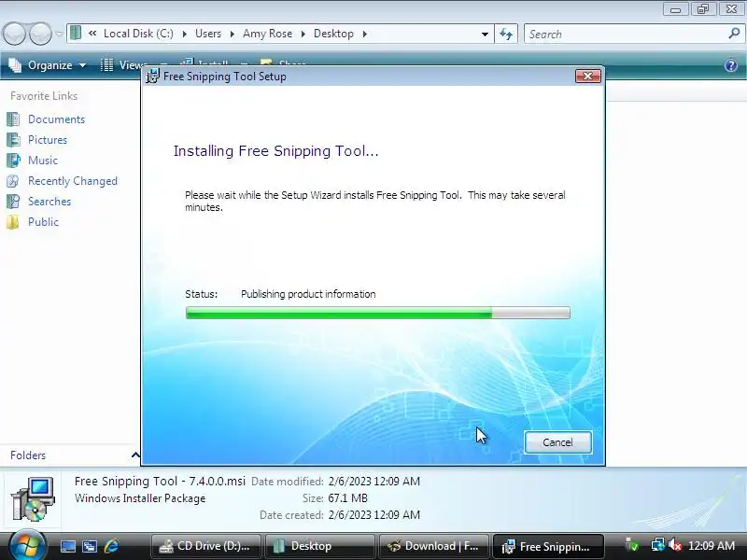Click the Recently Changed icon

13,181
